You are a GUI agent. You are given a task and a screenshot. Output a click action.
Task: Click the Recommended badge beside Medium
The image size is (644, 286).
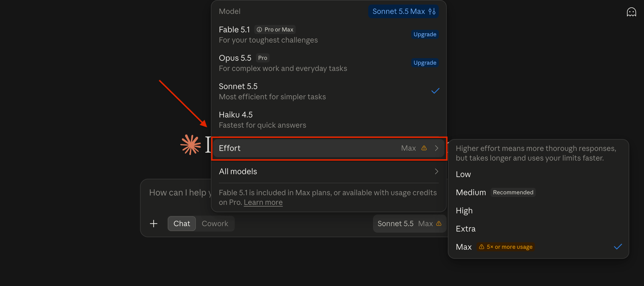coord(513,192)
